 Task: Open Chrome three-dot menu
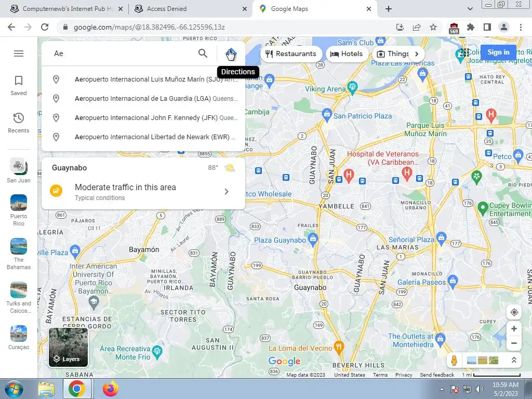tap(521, 27)
